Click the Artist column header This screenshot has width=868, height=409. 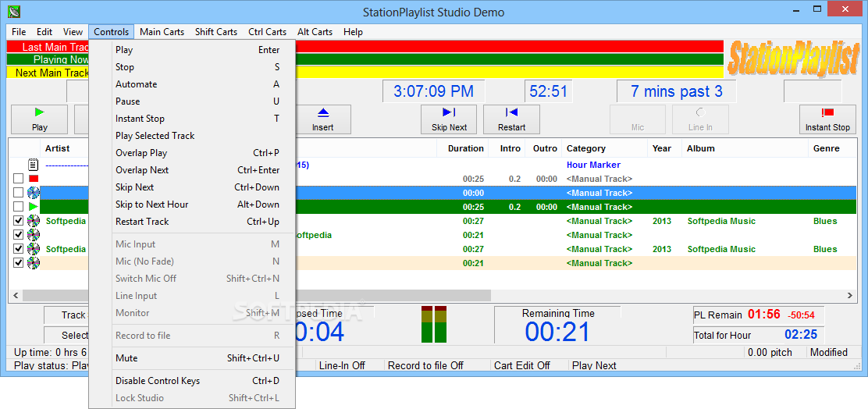(x=57, y=148)
